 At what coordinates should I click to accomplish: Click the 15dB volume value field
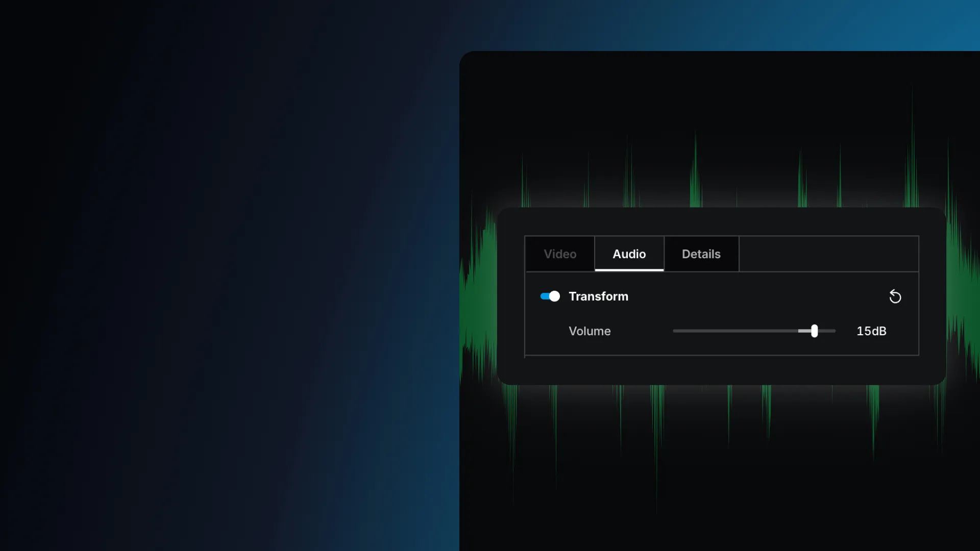(871, 331)
